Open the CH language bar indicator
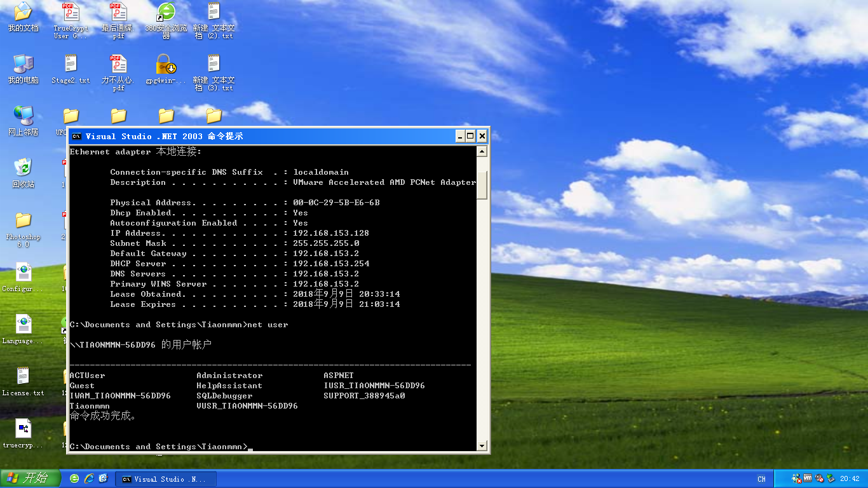 coord(761,479)
